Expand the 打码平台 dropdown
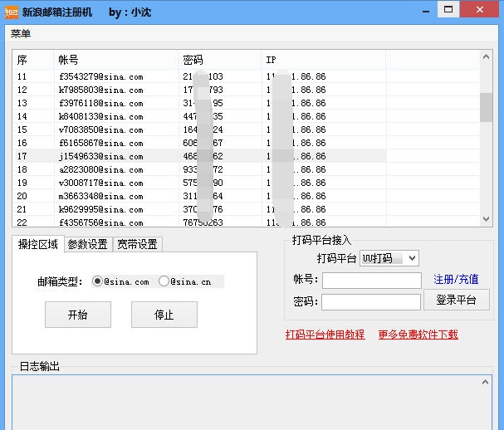 pos(389,258)
